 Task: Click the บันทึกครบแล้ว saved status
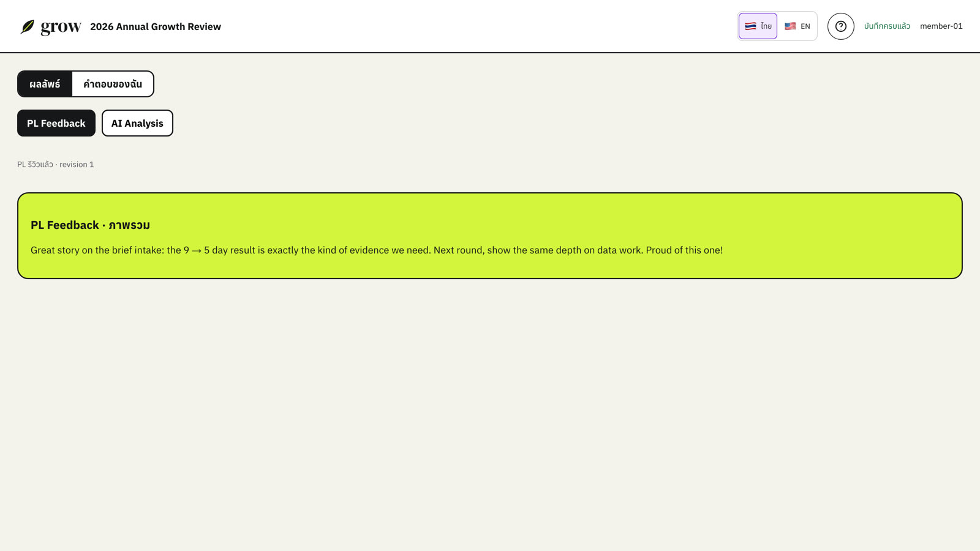click(x=887, y=26)
